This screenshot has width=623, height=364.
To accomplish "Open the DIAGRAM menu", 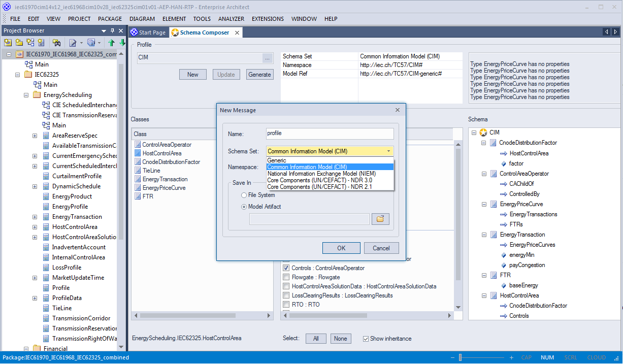I will click(142, 19).
